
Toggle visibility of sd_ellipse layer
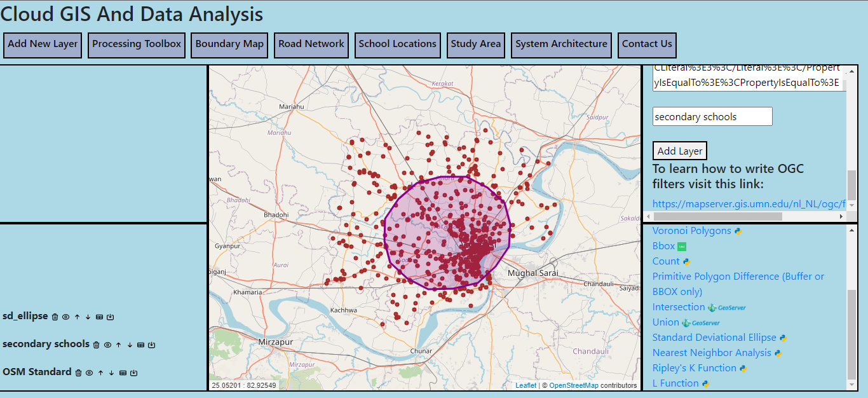(x=66, y=317)
